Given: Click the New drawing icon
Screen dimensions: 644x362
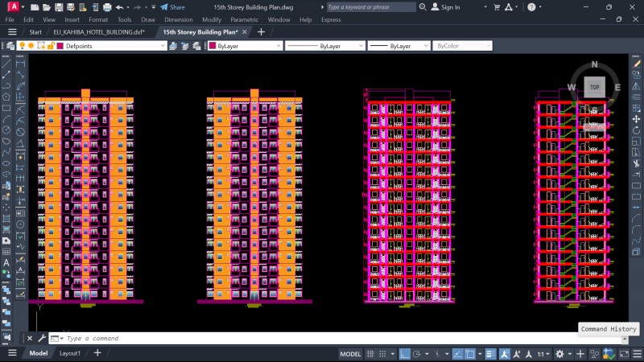Looking at the screenshot, I should (35, 7).
